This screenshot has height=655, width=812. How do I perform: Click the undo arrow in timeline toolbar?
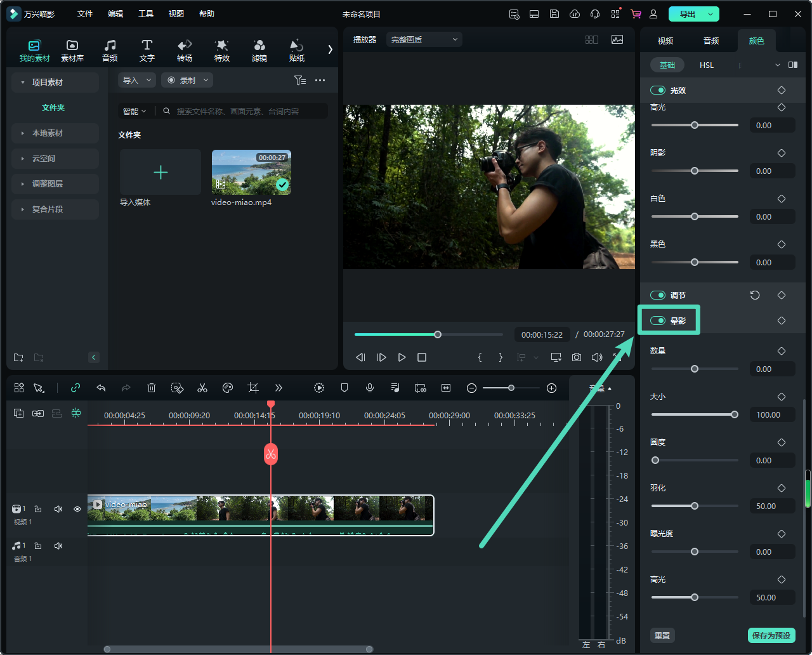tap(101, 388)
